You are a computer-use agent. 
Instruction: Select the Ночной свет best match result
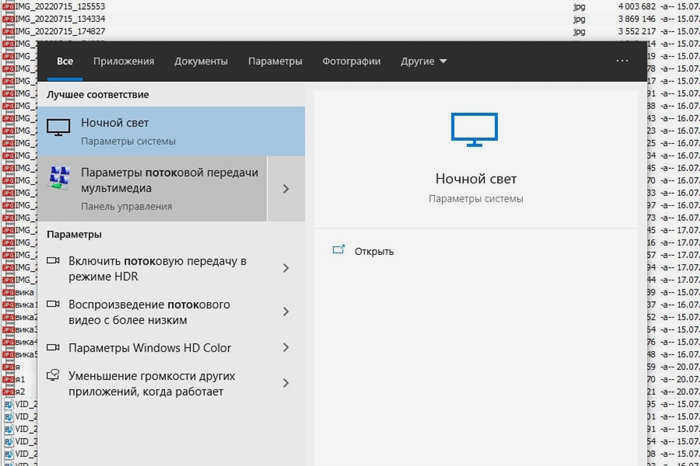pyautogui.click(x=171, y=131)
